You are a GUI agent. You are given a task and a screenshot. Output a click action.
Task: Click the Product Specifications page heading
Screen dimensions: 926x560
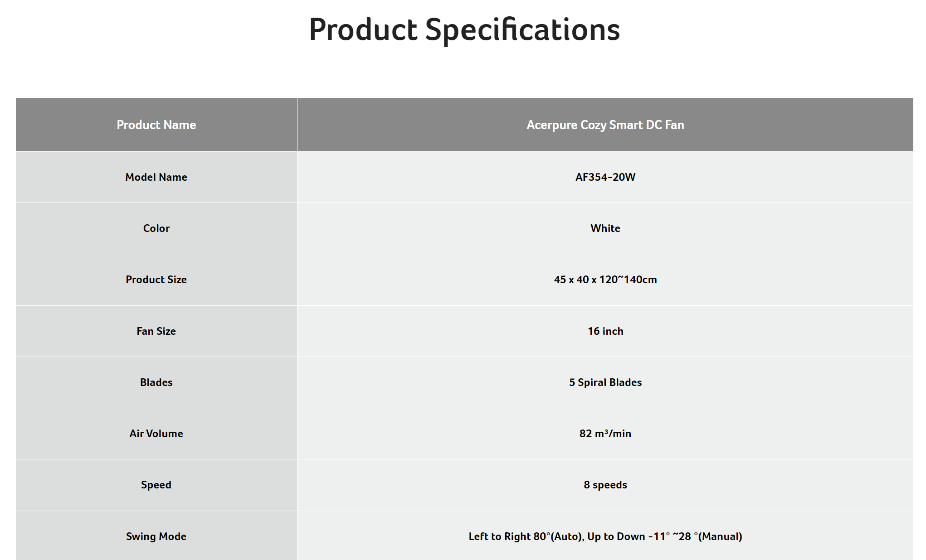[464, 30]
